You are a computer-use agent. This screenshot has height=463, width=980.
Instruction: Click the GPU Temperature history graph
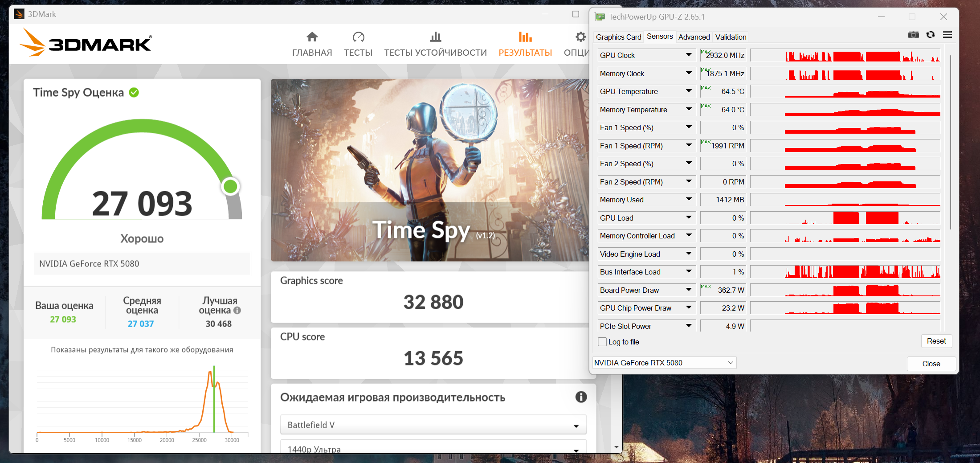point(845,91)
